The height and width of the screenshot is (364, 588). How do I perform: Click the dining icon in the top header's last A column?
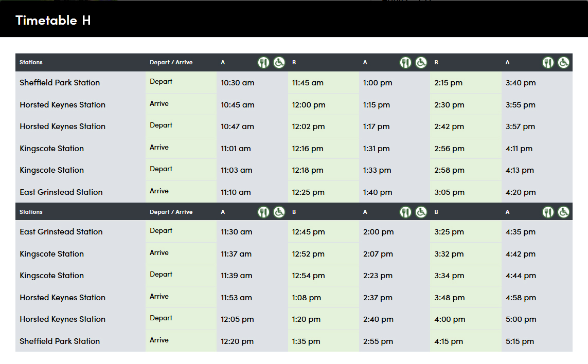coord(548,63)
